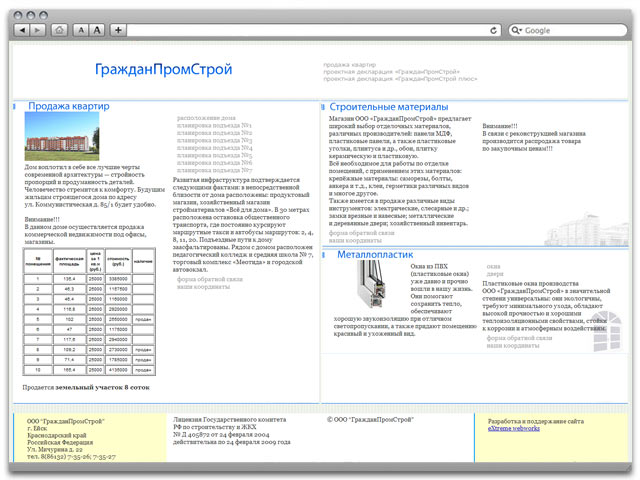Open планировка подъезда №4 link
Viewport: 640px width, 480px height.
(x=214, y=148)
